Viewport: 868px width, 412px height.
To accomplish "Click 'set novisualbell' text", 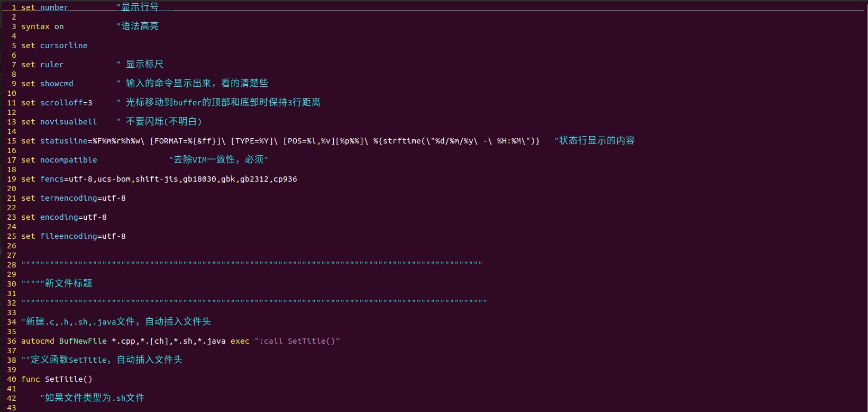I will pyautogui.click(x=59, y=122).
